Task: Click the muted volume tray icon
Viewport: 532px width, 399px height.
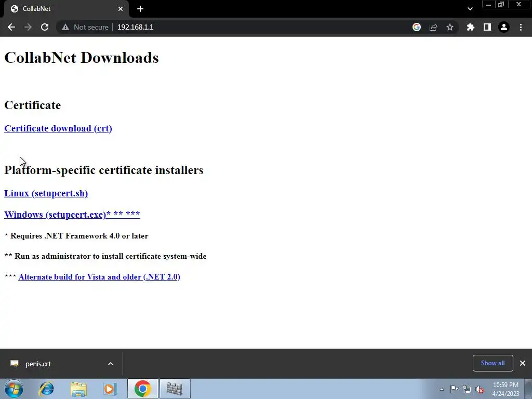Action: 480,389
